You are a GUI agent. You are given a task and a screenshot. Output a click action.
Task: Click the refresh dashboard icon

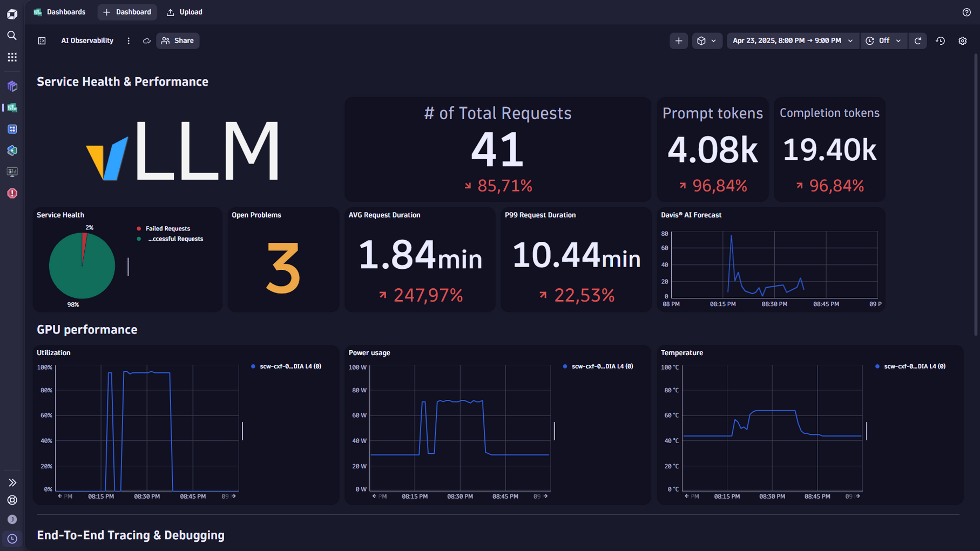click(917, 40)
